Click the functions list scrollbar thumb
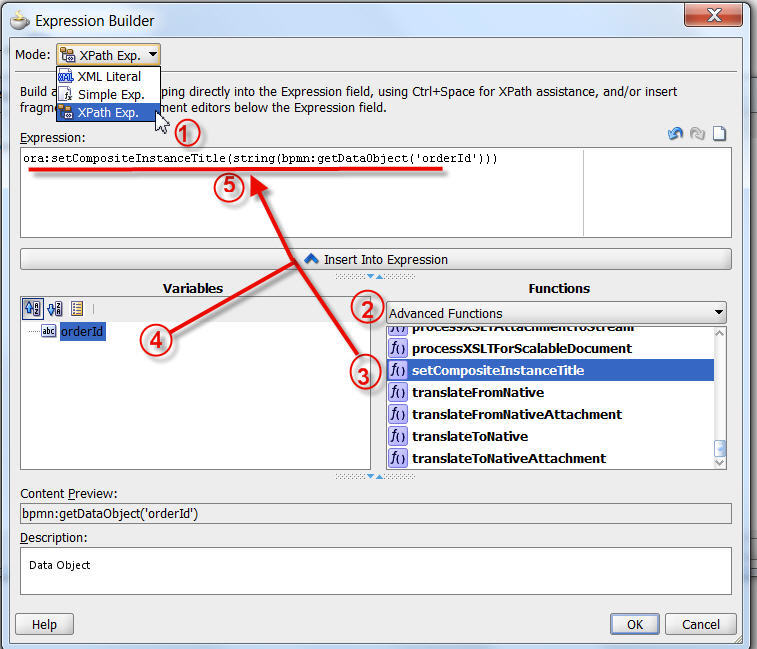 pyautogui.click(x=720, y=448)
